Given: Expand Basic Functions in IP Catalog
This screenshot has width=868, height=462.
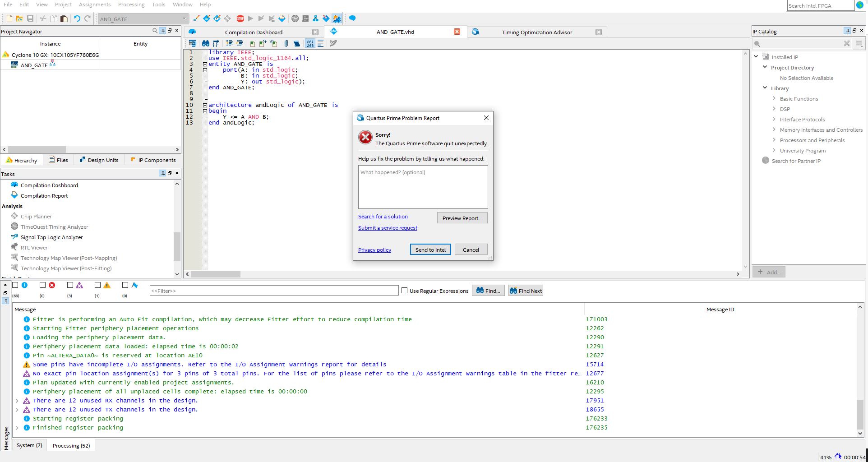Looking at the screenshot, I should click(774, 98).
